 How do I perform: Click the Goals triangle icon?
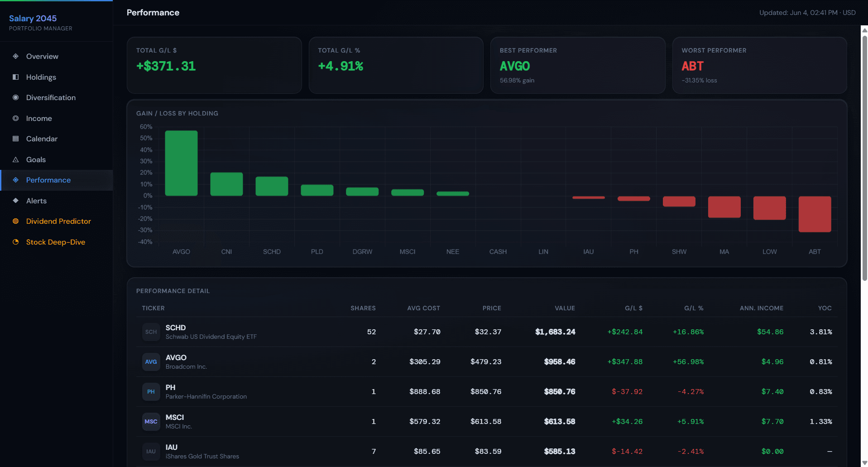pyautogui.click(x=16, y=159)
